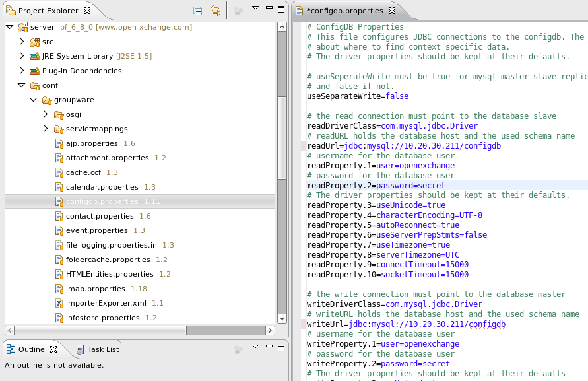The image size is (588, 381).
Task: Select ajp.properties in the tree
Action: (x=91, y=143)
